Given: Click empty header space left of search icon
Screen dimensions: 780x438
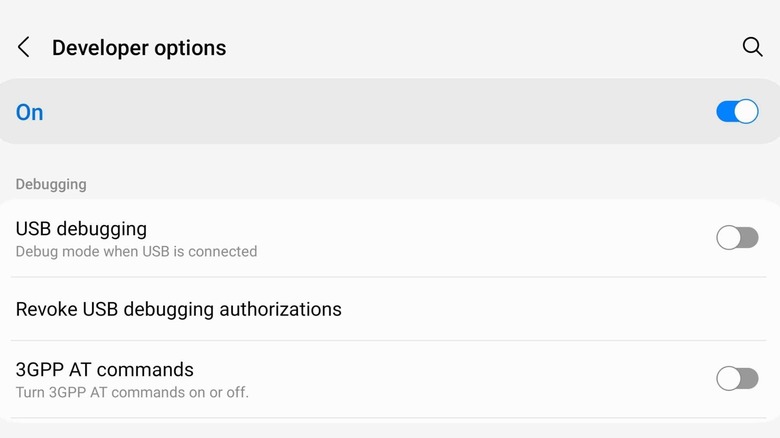Looking at the screenshot, I should click(x=500, y=47).
